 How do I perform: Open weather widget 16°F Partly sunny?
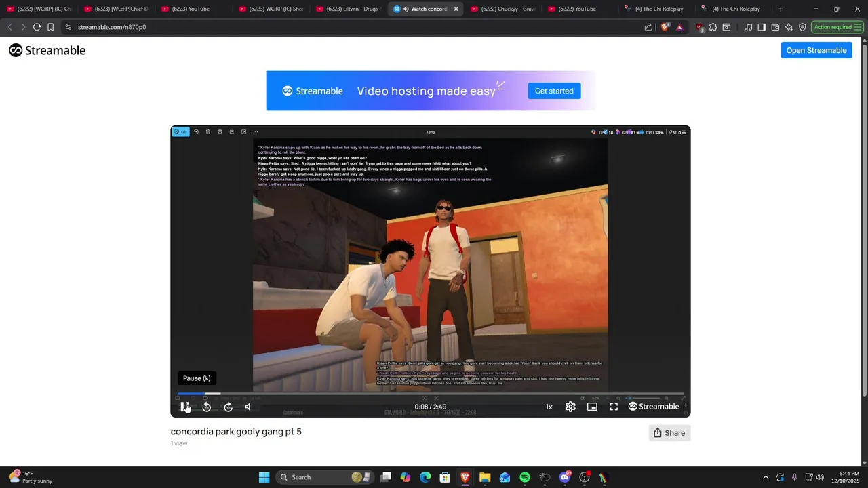click(x=31, y=477)
